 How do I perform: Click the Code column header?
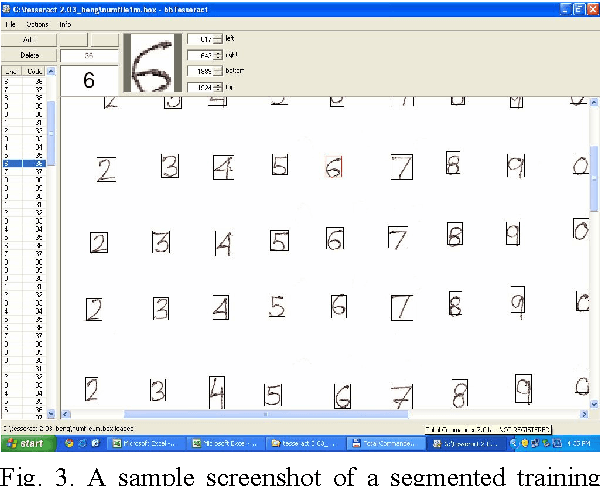click(33, 72)
